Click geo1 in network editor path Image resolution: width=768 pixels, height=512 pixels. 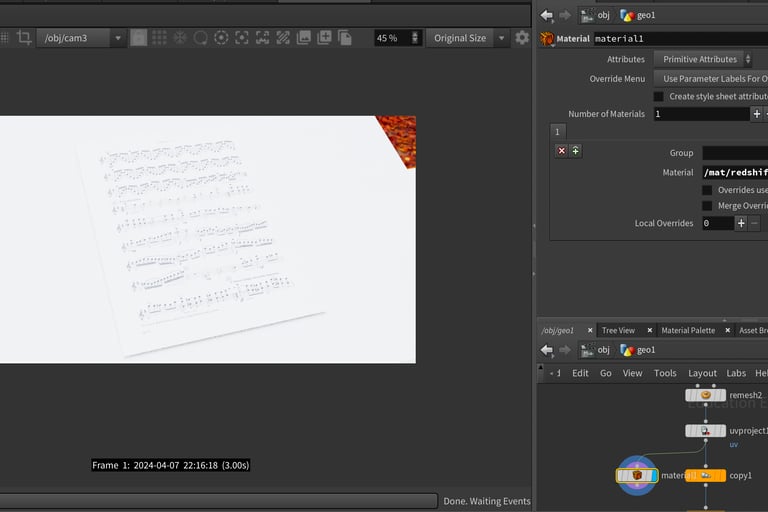point(638,350)
